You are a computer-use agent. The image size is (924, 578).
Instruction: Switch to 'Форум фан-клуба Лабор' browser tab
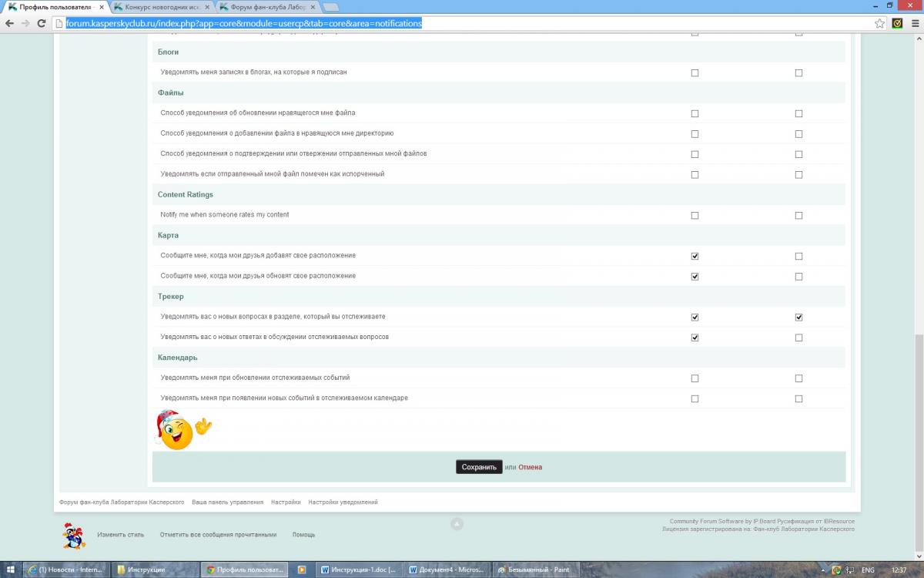coord(266,7)
